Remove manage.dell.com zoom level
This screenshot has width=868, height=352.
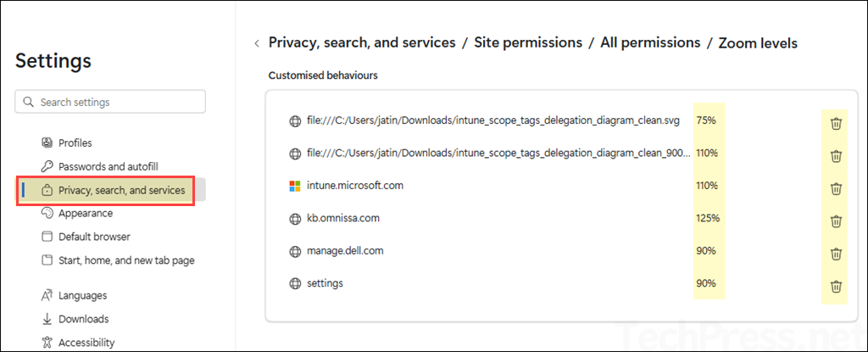[836, 254]
